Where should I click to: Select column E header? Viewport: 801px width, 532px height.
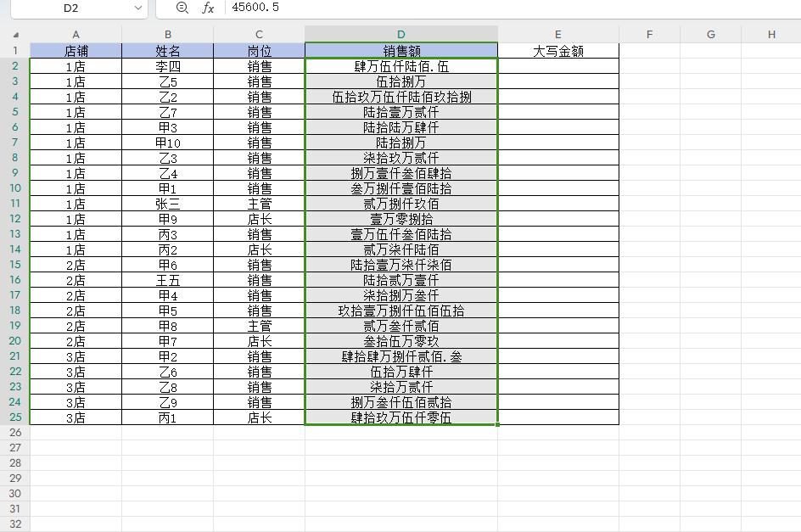pyautogui.click(x=557, y=34)
